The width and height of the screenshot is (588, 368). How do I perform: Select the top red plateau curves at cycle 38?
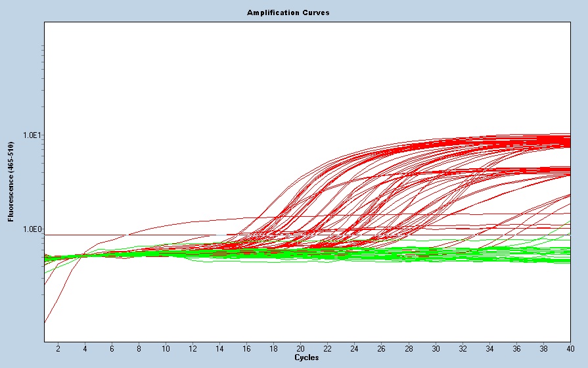(x=543, y=140)
